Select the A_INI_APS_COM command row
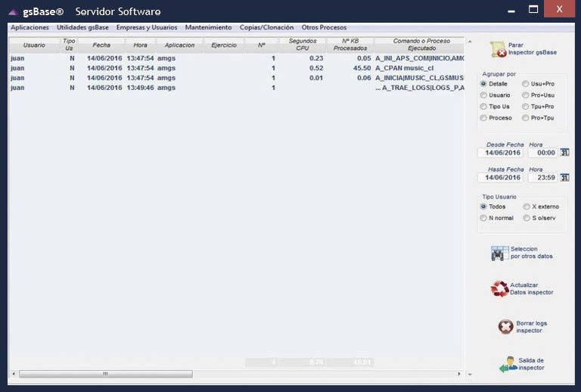 click(x=236, y=58)
